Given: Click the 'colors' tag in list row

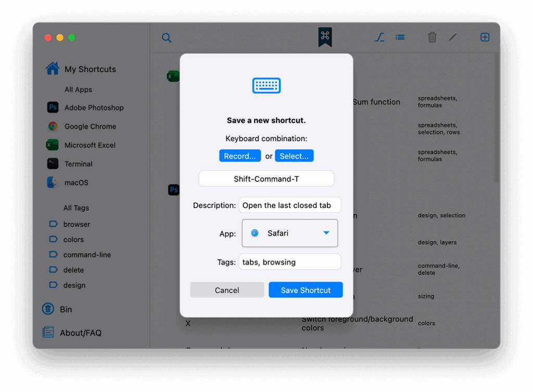Looking at the screenshot, I should tap(426, 323).
